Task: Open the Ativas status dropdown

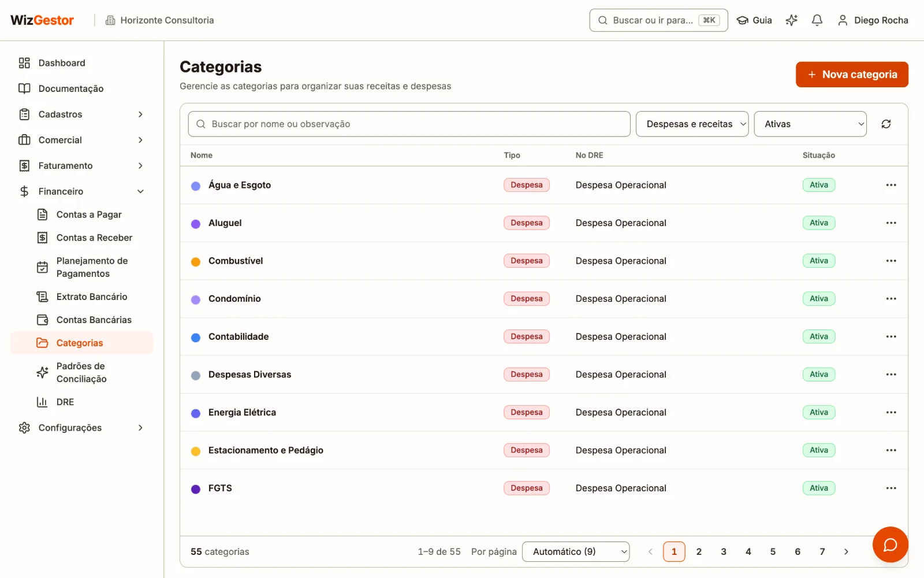Action: (x=810, y=124)
